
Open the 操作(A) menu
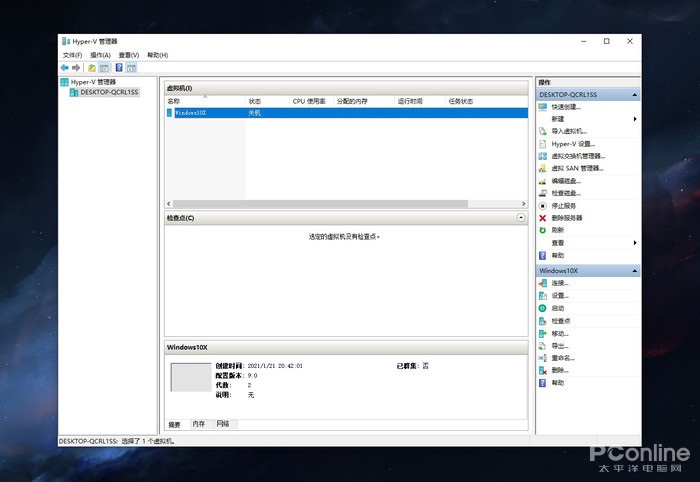point(100,55)
